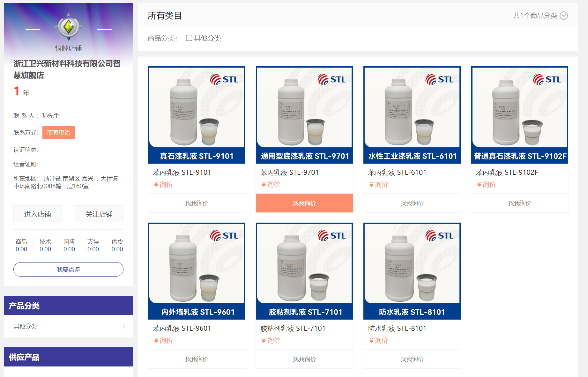Click ¥询价 price under STL-9101
The image size is (588, 377).
click(163, 185)
